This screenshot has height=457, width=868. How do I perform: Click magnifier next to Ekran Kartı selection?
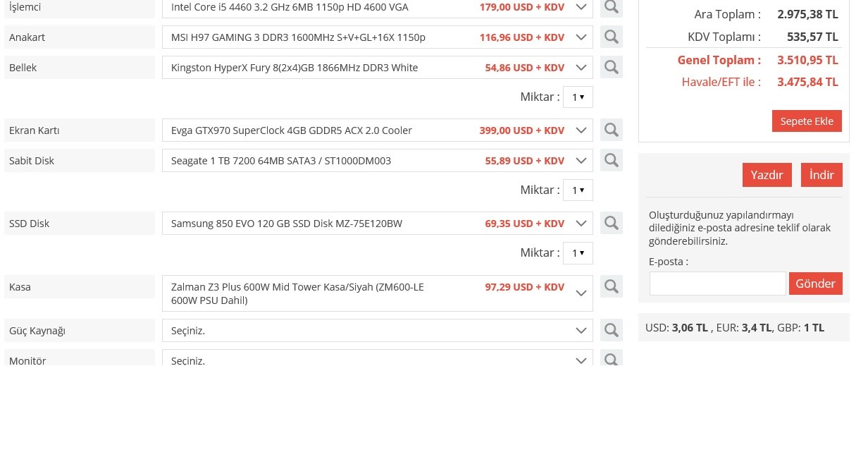[x=611, y=130]
